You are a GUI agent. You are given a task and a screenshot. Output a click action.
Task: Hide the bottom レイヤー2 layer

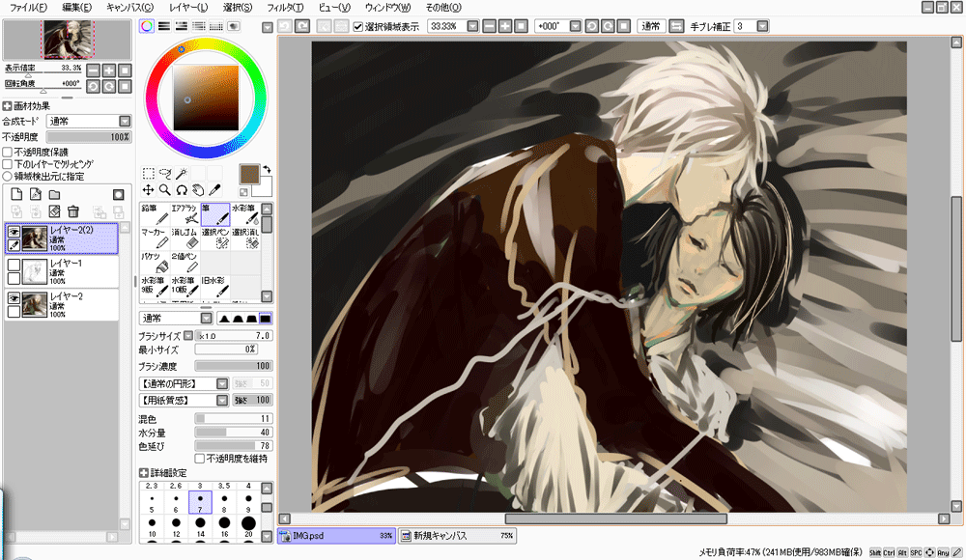coord(14,298)
